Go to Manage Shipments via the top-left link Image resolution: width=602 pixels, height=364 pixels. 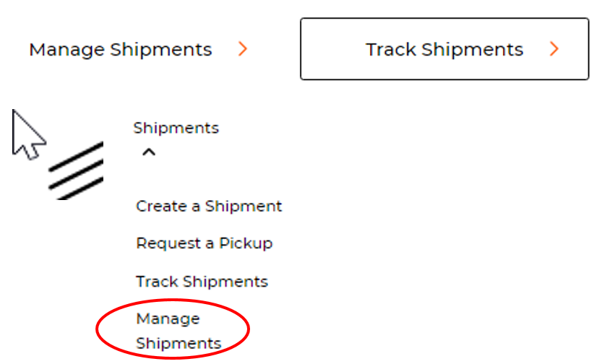(x=121, y=49)
